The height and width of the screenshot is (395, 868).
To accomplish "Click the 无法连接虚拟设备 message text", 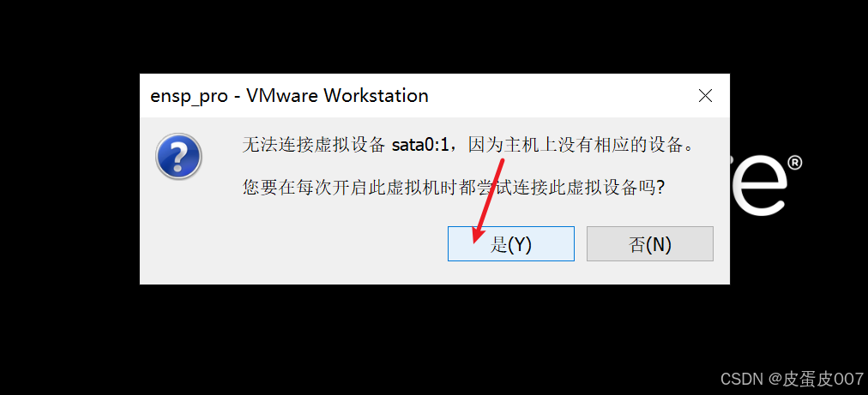I will (313, 146).
